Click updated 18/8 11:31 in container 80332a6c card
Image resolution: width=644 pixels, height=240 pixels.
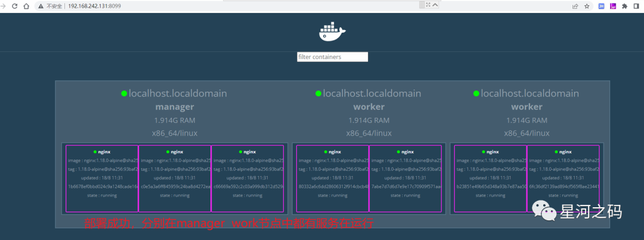[333, 178]
